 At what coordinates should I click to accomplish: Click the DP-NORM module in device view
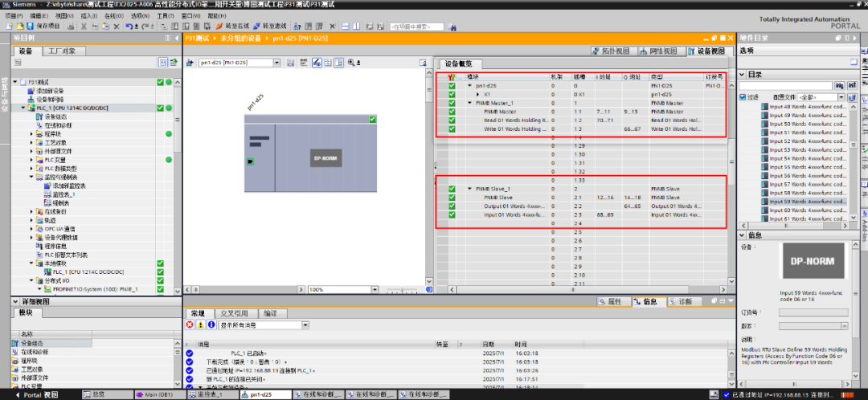325,158
